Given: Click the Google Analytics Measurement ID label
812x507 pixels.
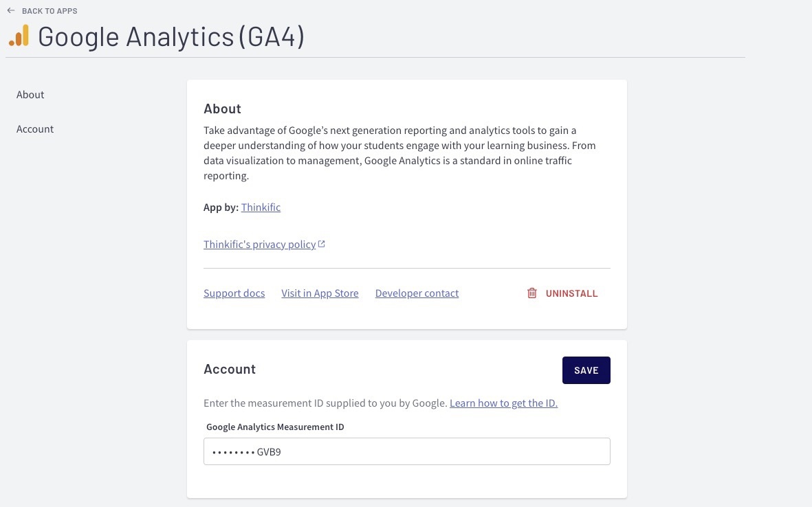Looking at the screenshot, I should click(x=275, y=427).
